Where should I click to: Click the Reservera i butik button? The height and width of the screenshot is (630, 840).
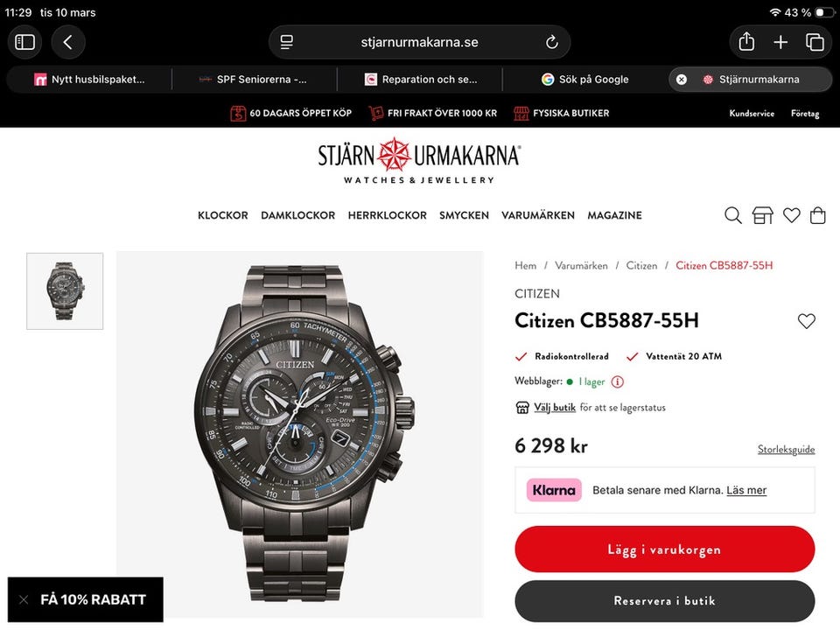click(x=665, y=601)
